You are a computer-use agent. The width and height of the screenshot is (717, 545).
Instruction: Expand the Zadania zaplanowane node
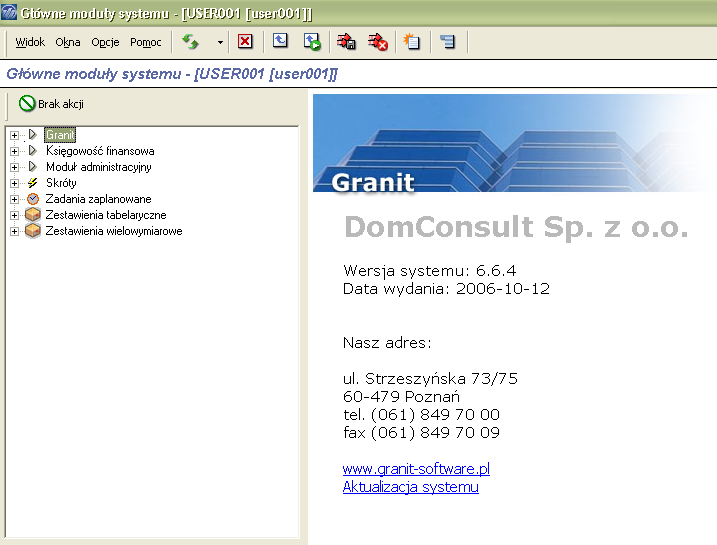point(14,199)
